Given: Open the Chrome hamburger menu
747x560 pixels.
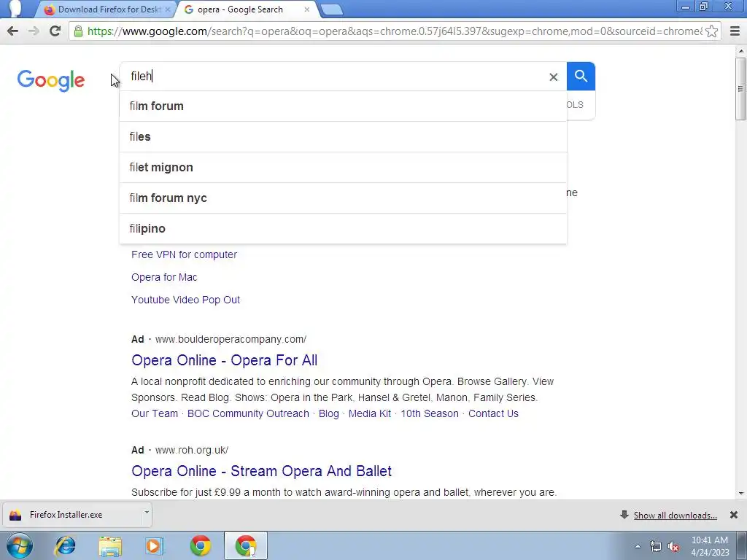Looking at the screenshot, I should 735,31.
